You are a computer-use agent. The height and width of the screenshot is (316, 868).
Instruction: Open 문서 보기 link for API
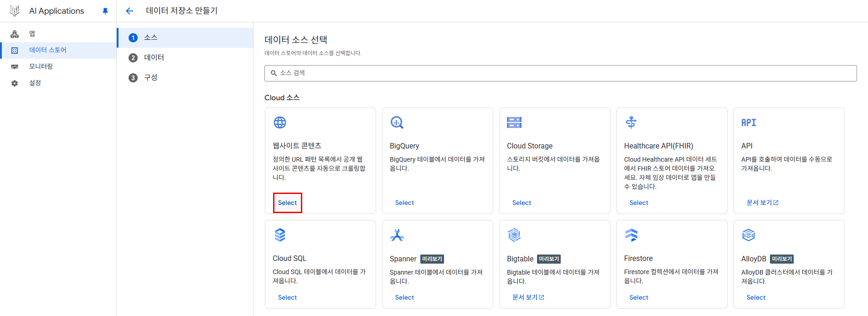[x=762, y=203]
